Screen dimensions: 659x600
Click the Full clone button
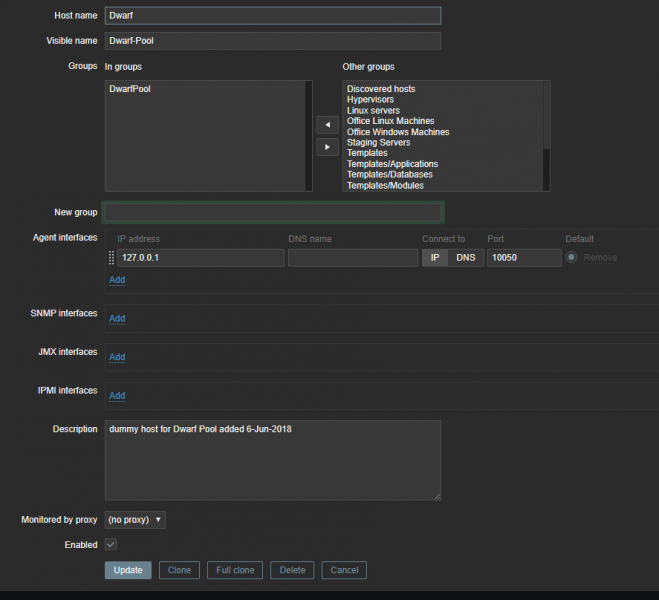click(x=236, y=570)
